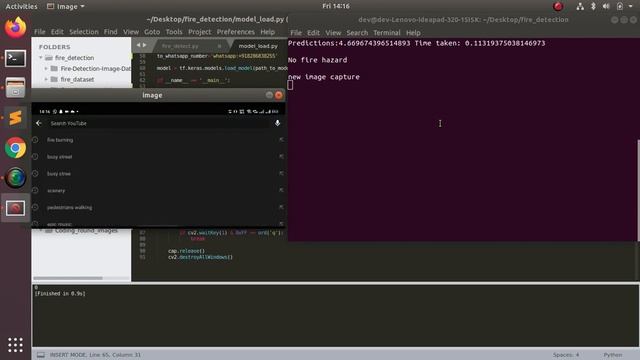640x360 pixels.
Task: Minimize the Image window
Action: point(269,95)
